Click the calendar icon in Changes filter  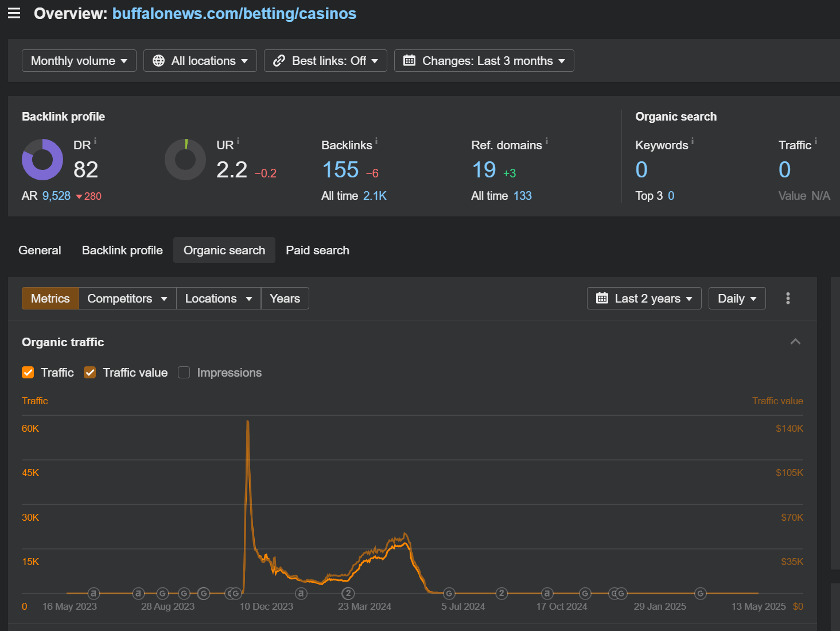point(409,61)
